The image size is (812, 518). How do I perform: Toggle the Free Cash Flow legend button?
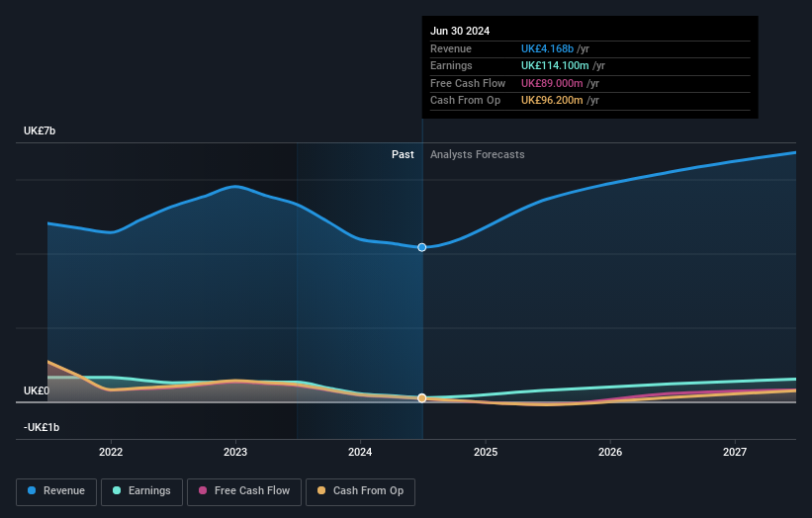[x=244, y=491]
